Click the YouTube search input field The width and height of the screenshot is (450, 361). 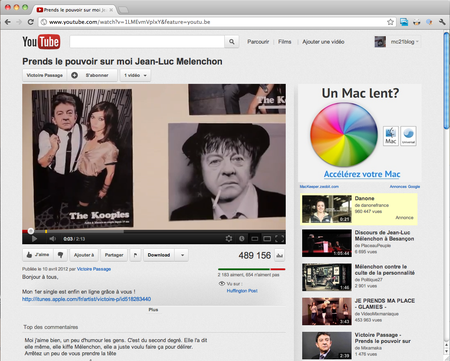click(147, 42)
